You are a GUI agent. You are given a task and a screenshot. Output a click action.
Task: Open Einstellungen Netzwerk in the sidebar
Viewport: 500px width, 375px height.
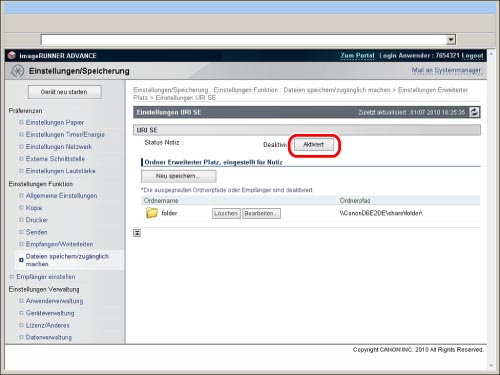(x=59, y=147)
